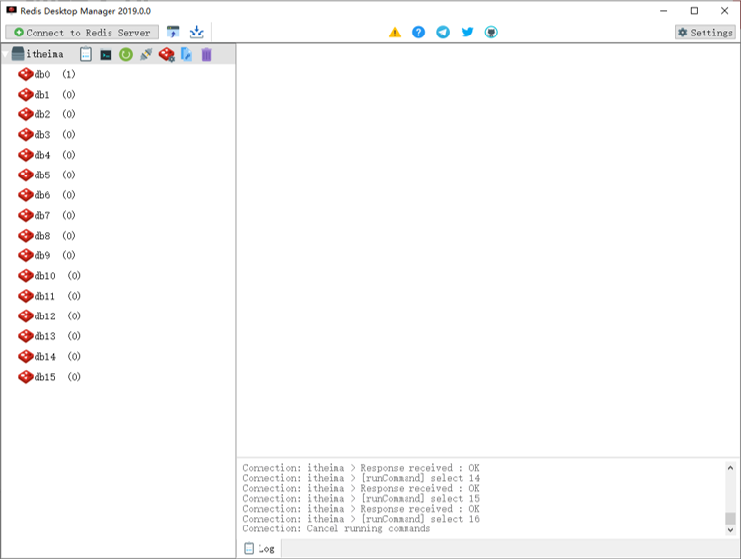Delete the itheima connection with trash icon
The height and width of the screenshot is (560, 742).
[x=206, y=55]
